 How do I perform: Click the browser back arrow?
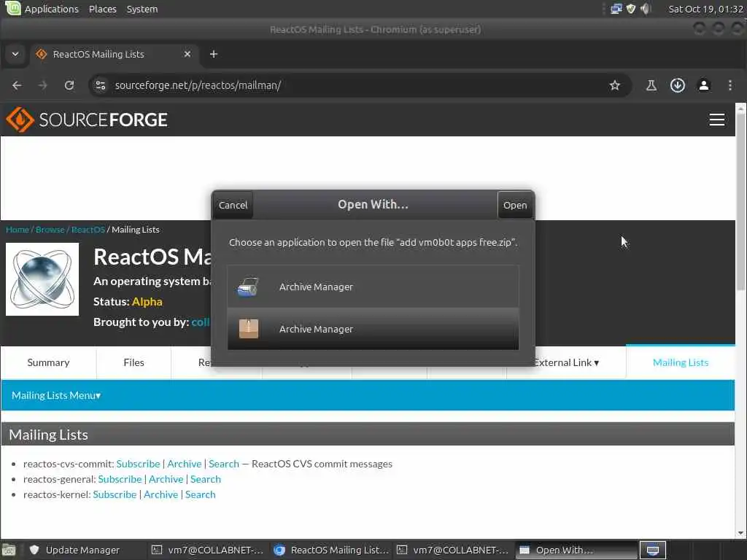tap(18, 85)
